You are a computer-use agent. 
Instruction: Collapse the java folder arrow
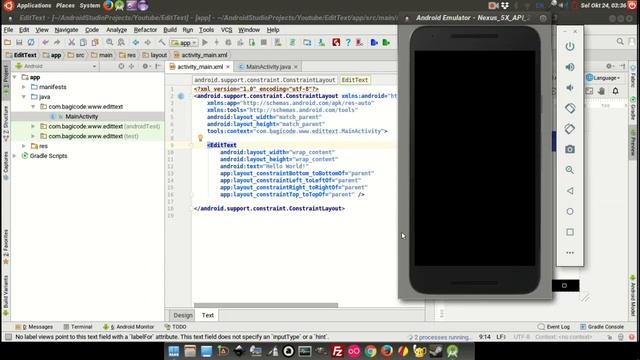(x=24, y=97)
